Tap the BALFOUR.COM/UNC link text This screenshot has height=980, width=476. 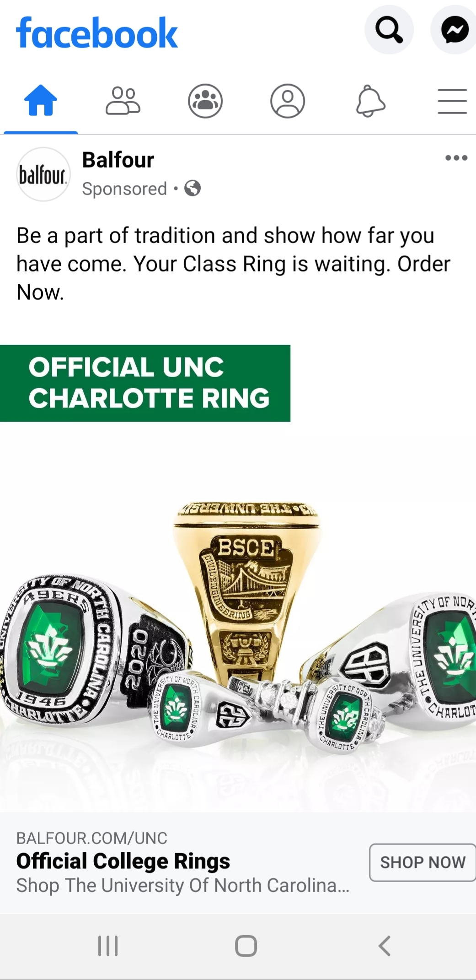tap(92, 838)
